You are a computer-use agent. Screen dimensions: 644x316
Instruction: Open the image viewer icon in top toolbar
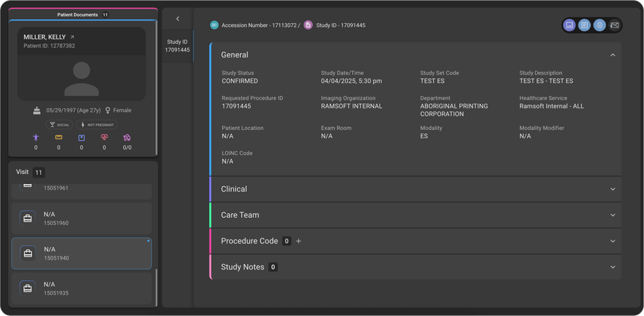[569, 26]
